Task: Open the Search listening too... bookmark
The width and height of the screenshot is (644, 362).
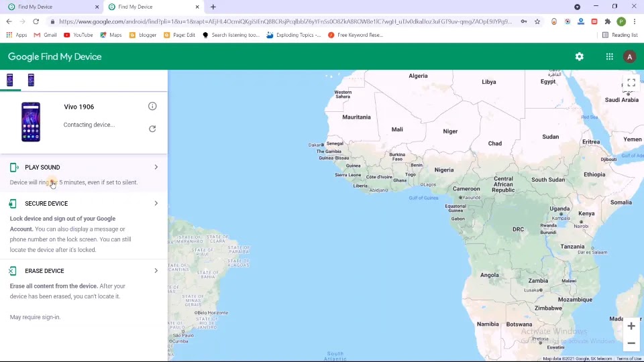Action: [231, 35]
